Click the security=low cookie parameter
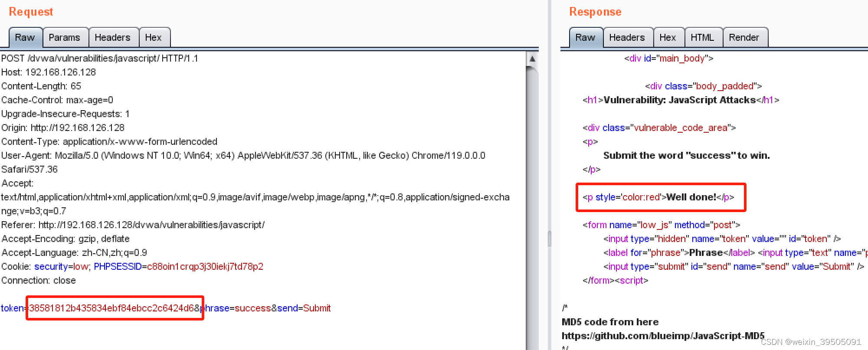This screenshot has width=868, height=350. click(x=61, y=266)
